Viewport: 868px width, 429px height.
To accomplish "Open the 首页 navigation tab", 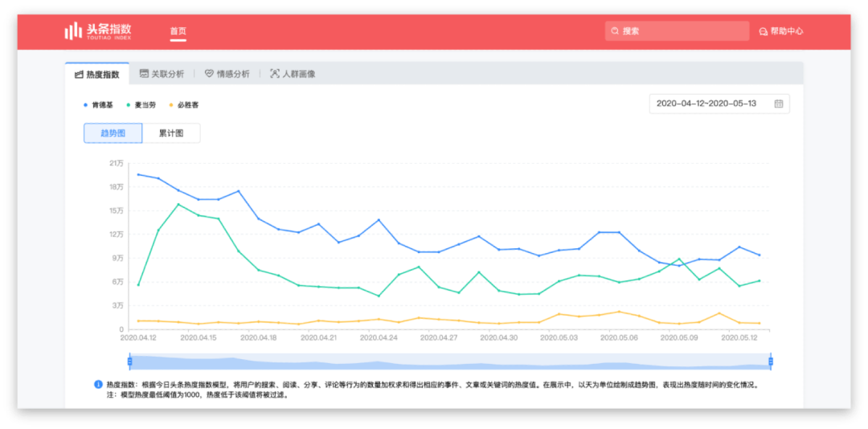I will (178, 31).
